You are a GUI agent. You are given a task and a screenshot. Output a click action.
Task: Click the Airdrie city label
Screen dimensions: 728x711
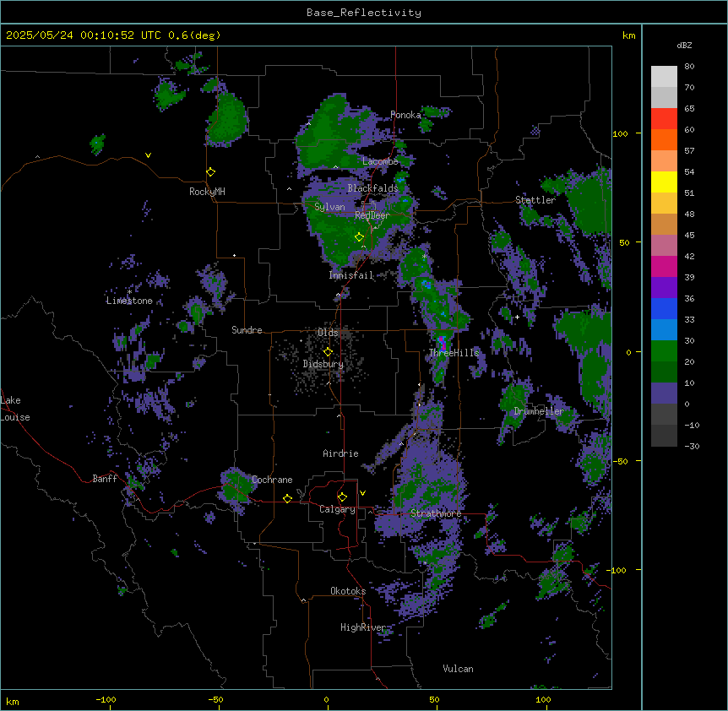(340, 453)
